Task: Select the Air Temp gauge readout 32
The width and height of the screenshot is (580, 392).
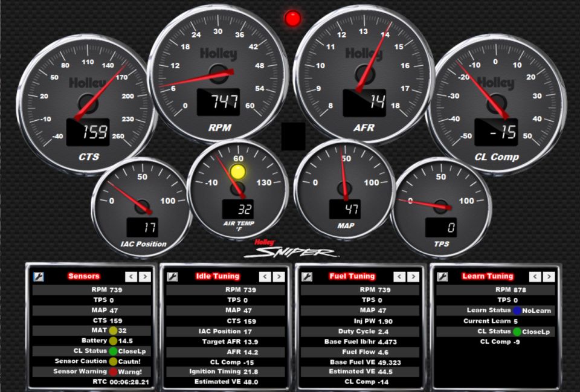Action: coord(237,210)
